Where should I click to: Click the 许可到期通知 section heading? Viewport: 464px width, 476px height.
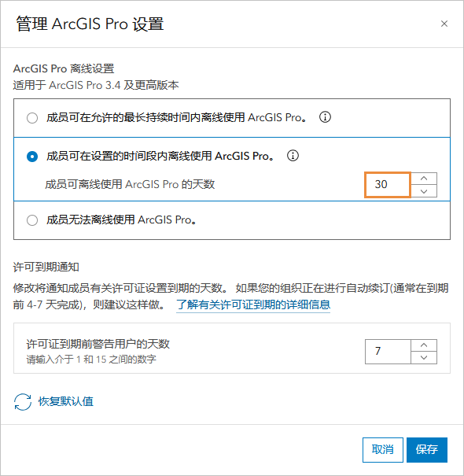tap(46, 268)
